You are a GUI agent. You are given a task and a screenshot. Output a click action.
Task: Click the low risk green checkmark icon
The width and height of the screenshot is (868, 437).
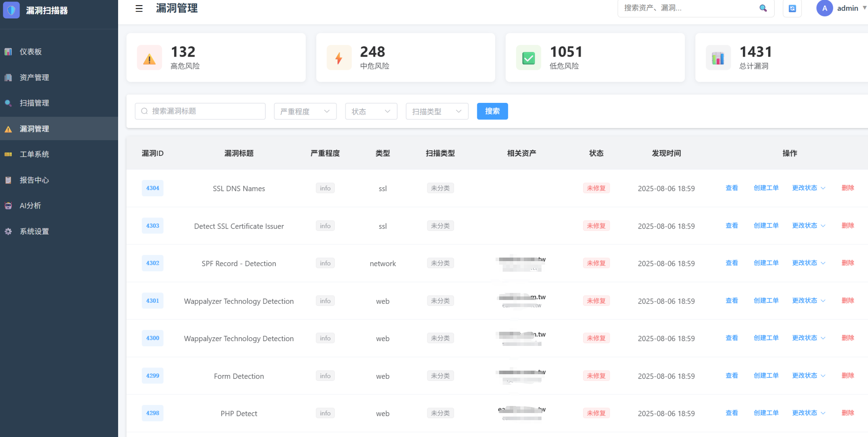tap(528, 58)
